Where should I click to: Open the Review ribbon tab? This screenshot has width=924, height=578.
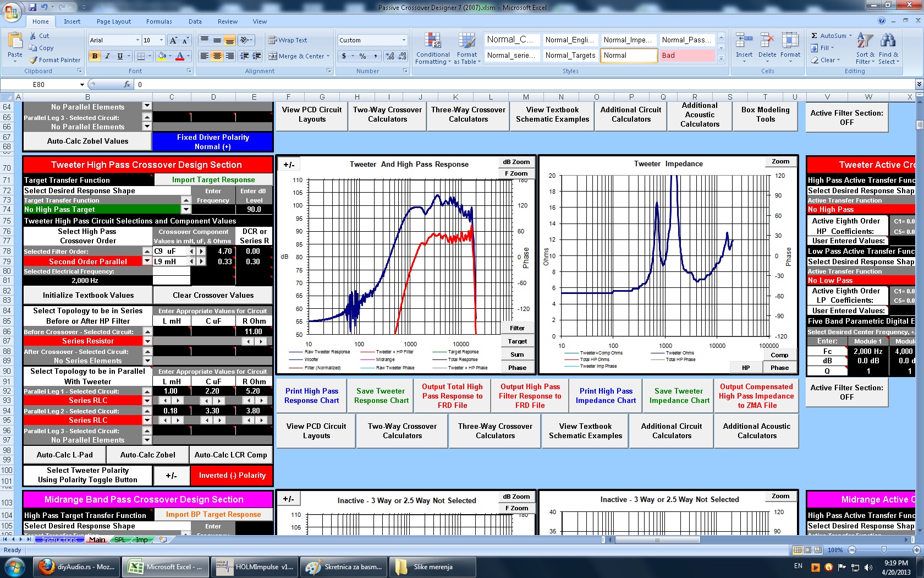click(227, 21)
